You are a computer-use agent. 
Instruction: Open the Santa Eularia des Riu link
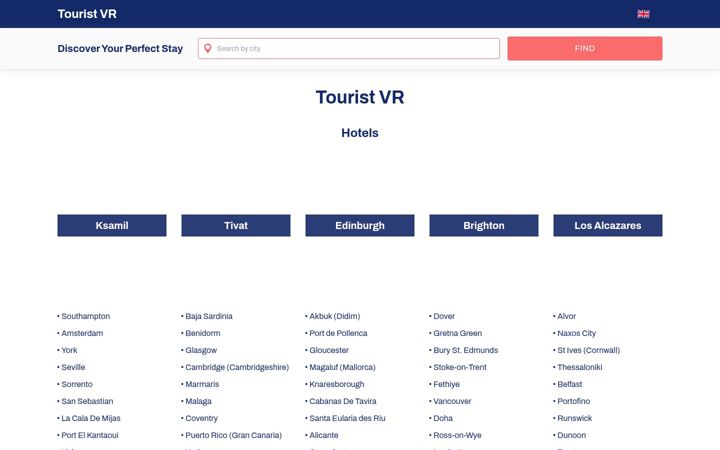348,418
